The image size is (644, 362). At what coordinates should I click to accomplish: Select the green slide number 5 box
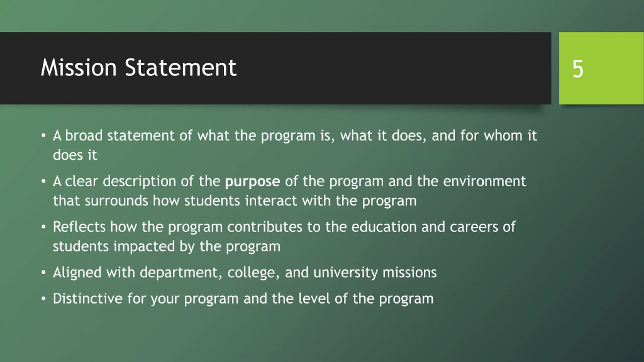pyautogui.click(x=601, y=68)
